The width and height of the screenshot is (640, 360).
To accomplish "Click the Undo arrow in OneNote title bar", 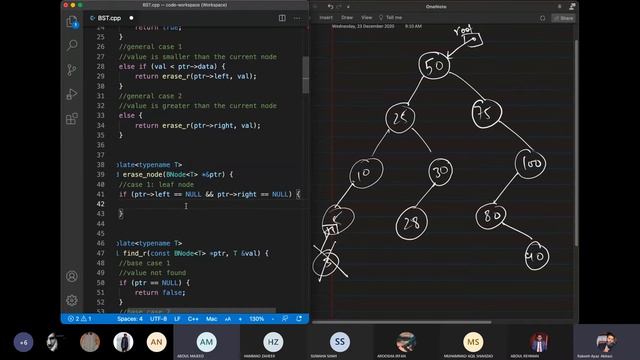I will pyautogui.click(x=330, y=7).
